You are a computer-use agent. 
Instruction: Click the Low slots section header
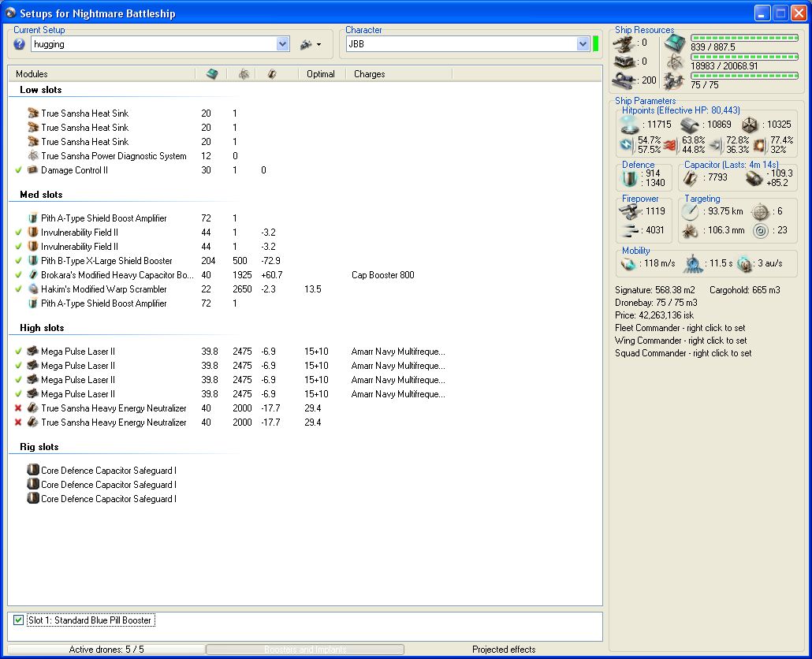coord(41,90)
